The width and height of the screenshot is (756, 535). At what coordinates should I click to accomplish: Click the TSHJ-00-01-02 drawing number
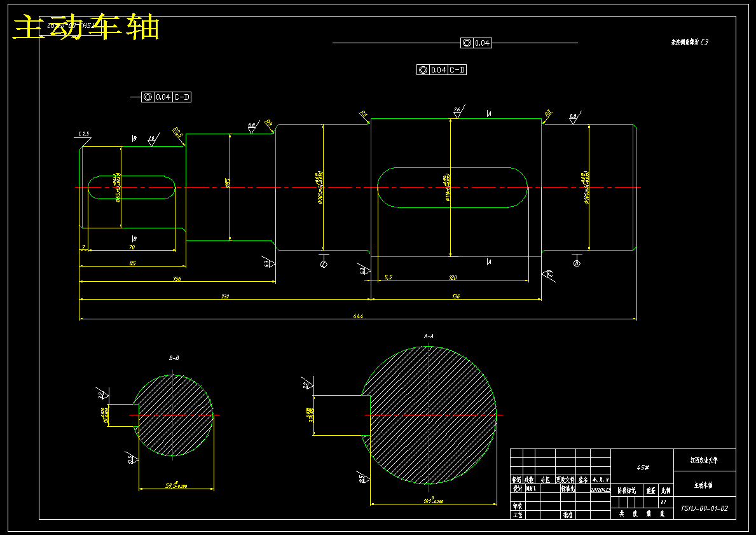click(x=704, y=508)
